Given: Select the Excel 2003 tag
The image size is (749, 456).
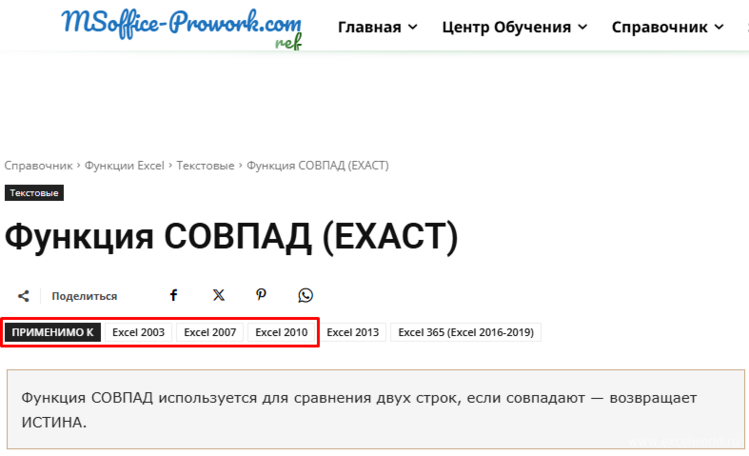Looking at the screenshot, I should tap(139, 332).
